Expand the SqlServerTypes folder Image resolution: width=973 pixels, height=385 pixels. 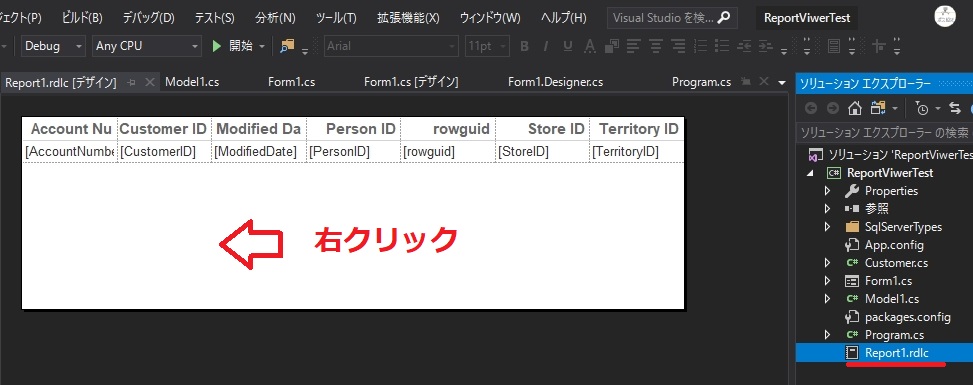coord(827,227)
